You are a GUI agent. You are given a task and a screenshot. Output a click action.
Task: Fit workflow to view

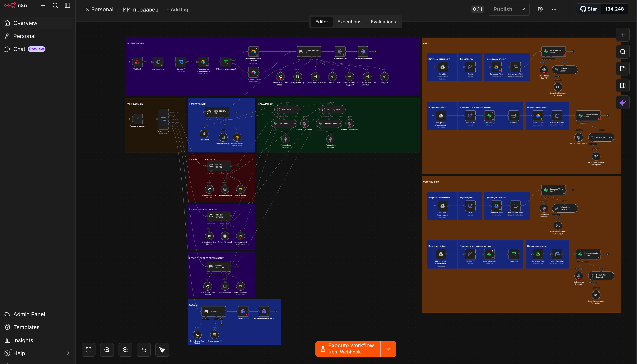89,350
